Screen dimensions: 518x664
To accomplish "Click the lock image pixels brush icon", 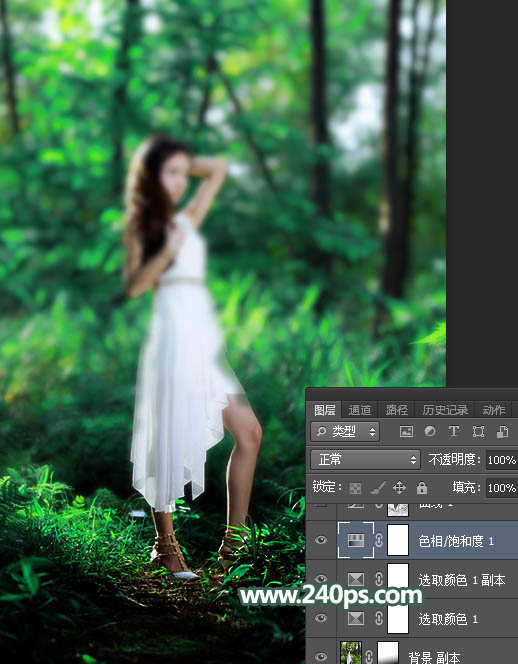I will click(x=377, y=488).
